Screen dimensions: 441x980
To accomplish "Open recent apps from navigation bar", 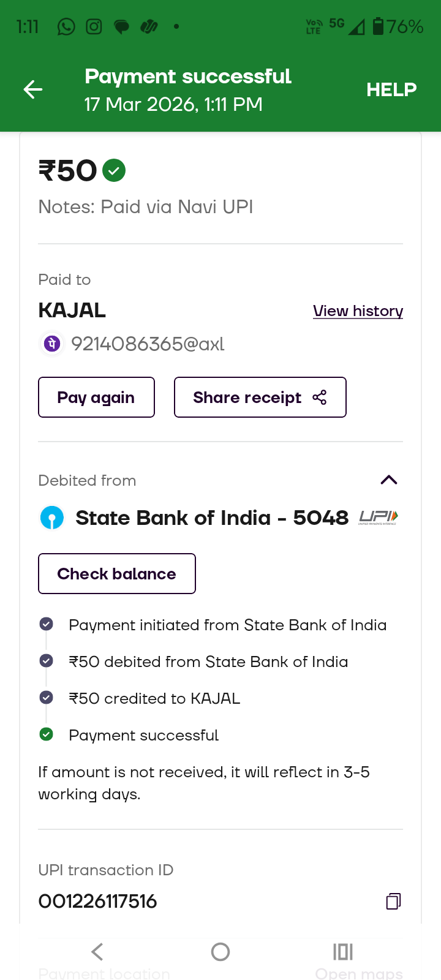I will [x=343, y=952].
